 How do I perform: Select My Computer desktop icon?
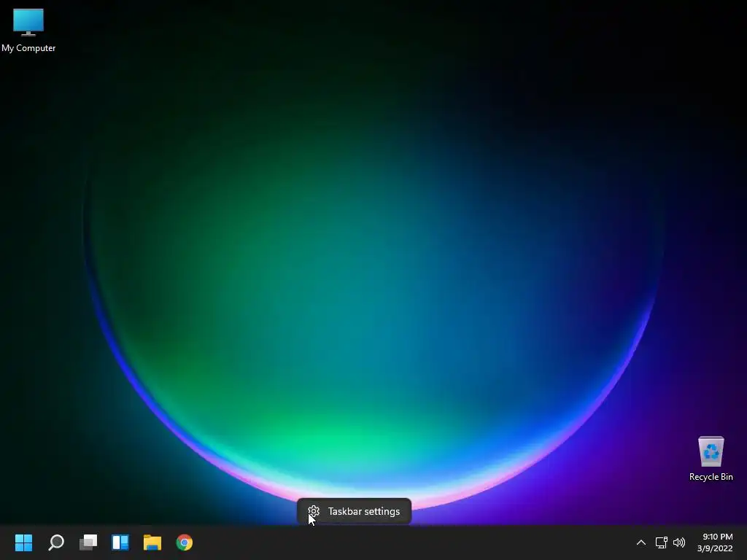(28, 30)
